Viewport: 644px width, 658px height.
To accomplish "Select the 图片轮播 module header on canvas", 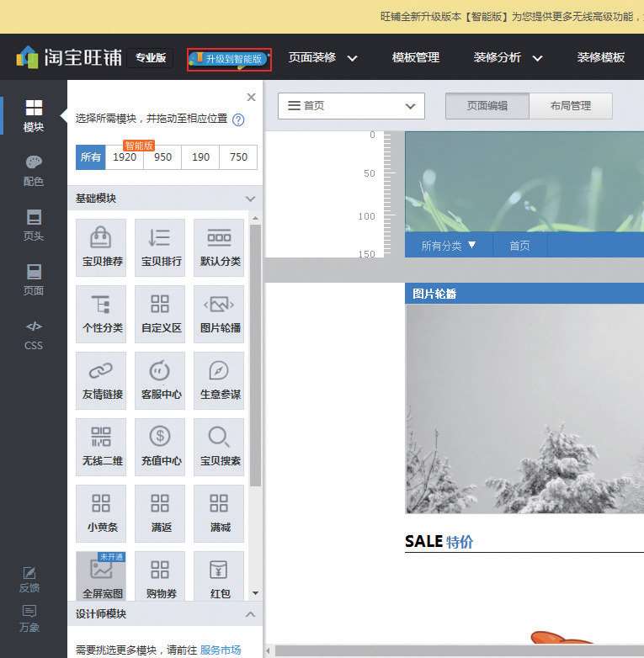I will [524, 294].
